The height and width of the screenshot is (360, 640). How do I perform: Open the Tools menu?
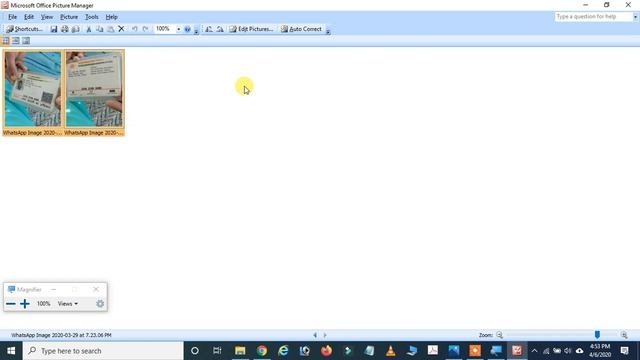tap(92, 17)
